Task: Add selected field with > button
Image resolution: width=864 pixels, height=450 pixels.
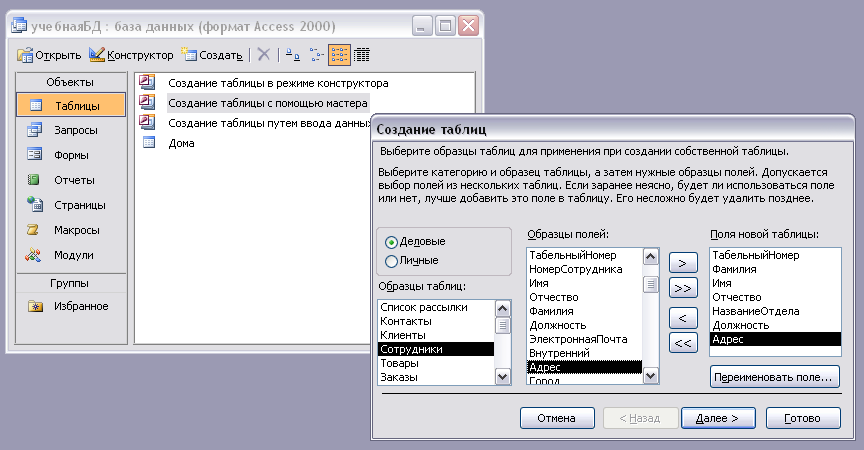Action: coord(683,263)
